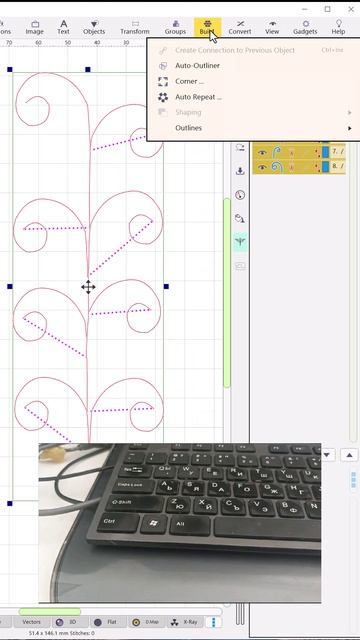The image size is (360, 640).
Task: Expand the Outlines submenu
Action: (253, 128)
